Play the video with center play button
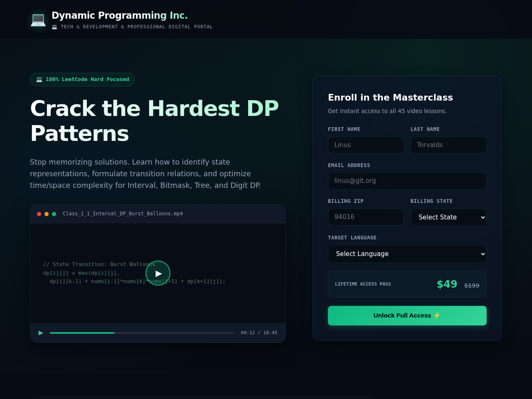The width and height of the screenshot is (532, 399). pos(158,273)
